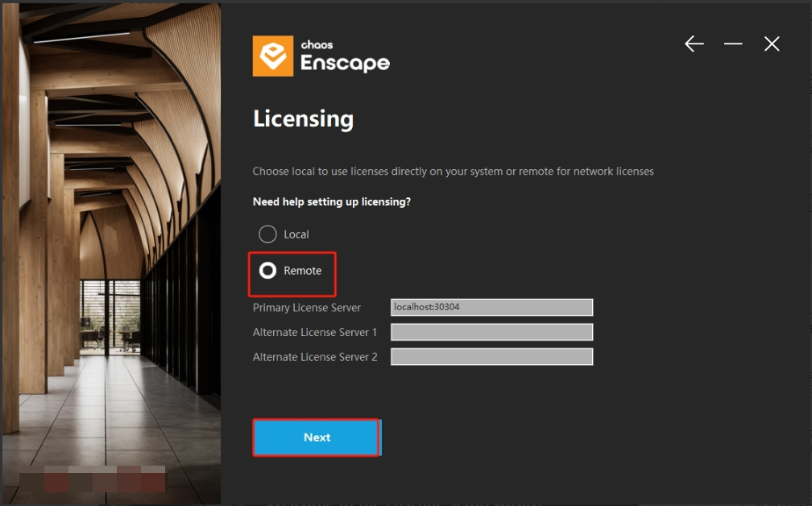Click the 'Alternate License Server 2' label

pos(315,357)
